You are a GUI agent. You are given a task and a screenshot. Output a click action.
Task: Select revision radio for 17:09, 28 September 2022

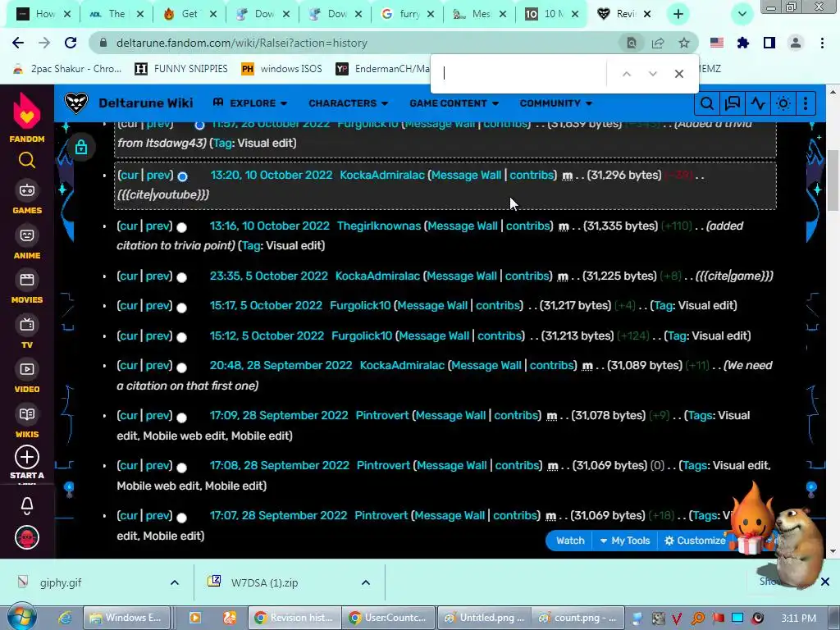point(182,418)
